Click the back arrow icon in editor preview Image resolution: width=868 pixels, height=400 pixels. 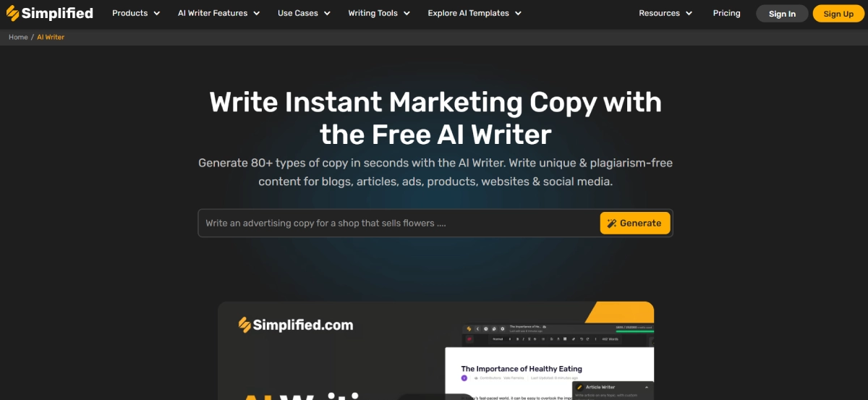tap(477, 329)
